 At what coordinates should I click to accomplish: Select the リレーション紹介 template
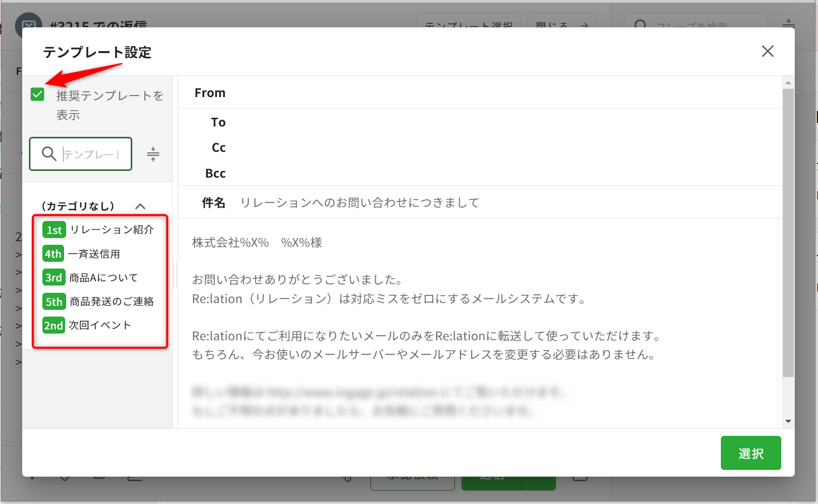point(112,230)
